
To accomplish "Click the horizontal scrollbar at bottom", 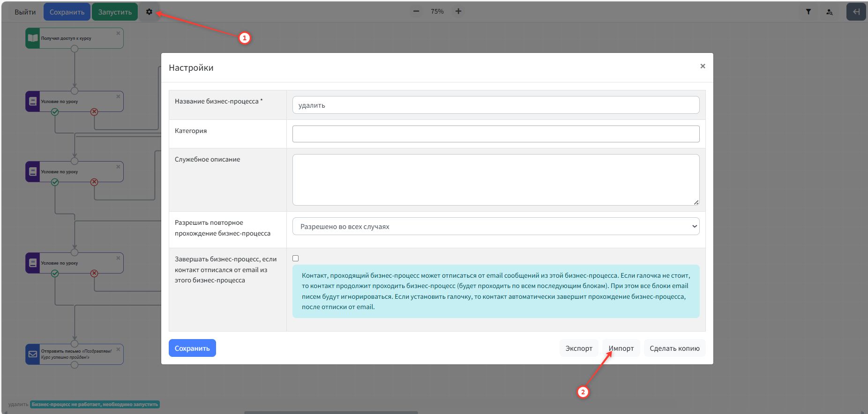I will tap(331, 412).
